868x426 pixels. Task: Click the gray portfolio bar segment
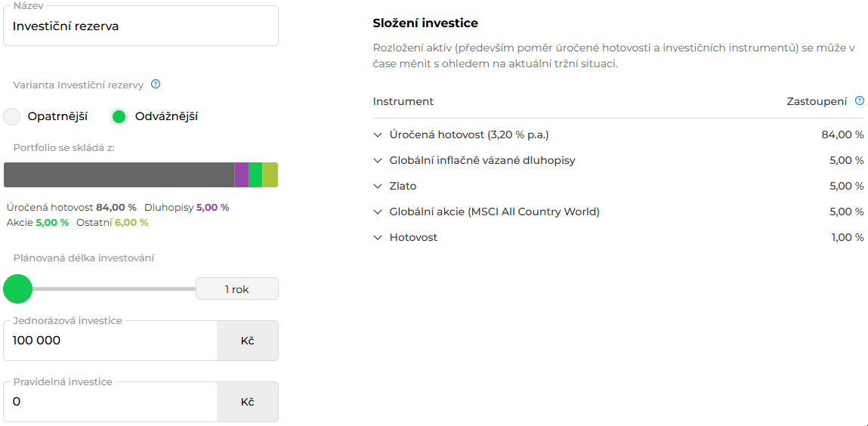click(119, 174)
